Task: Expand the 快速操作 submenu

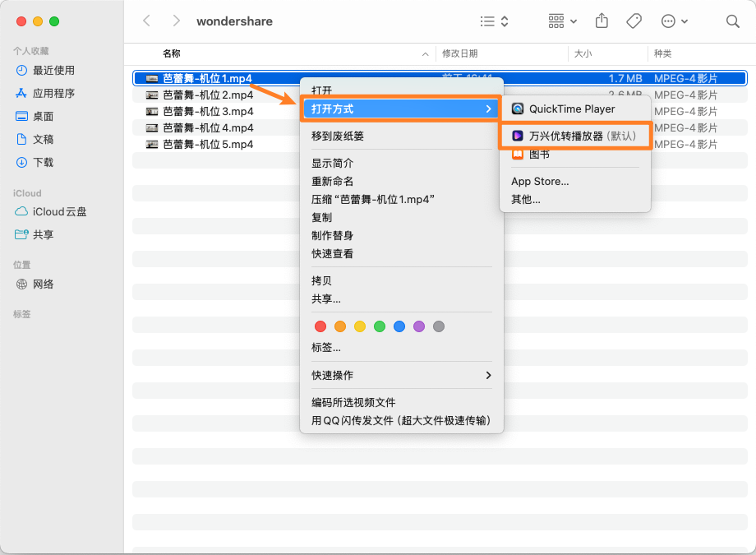Action: coord(401,375)
